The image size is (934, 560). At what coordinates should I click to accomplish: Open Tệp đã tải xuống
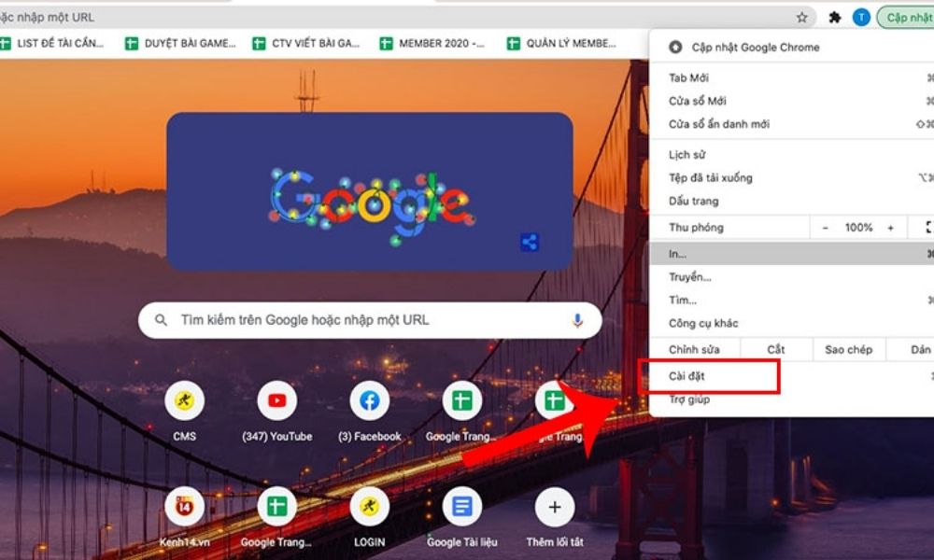click(792, 177)
